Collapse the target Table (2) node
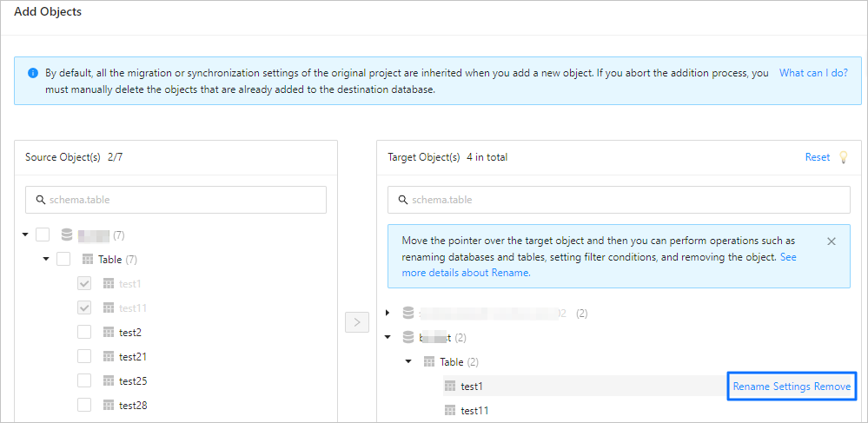Image resolution: width=868 pixels, height=423 pixels. point(408,361)
